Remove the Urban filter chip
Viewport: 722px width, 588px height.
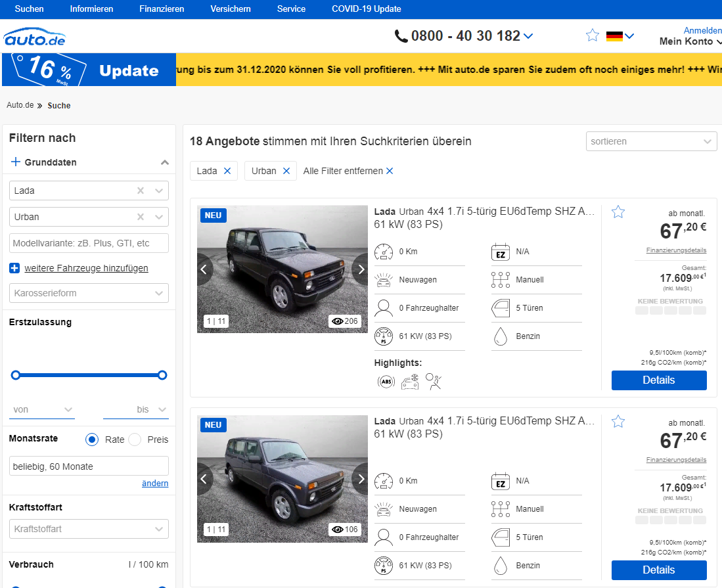tap(286, 171)
